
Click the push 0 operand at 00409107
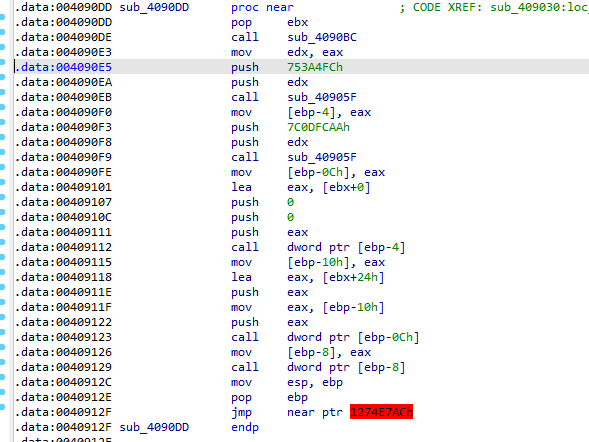click(290, 202)
